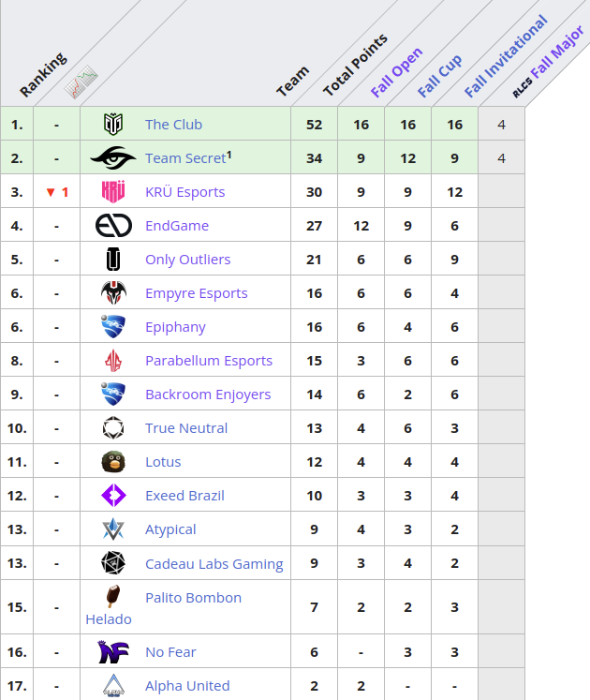Click The Club team logo
The height and width of the screenshot is (700, 590).
(x=113, y=124)
